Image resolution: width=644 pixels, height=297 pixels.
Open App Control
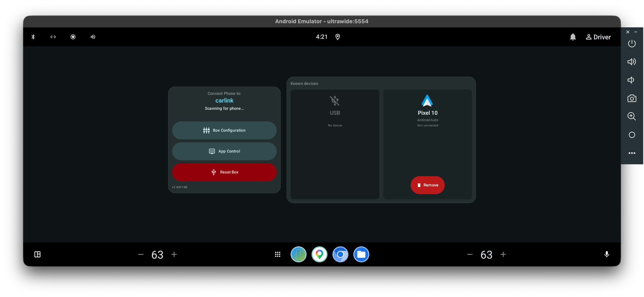click(x=224, y=151)
